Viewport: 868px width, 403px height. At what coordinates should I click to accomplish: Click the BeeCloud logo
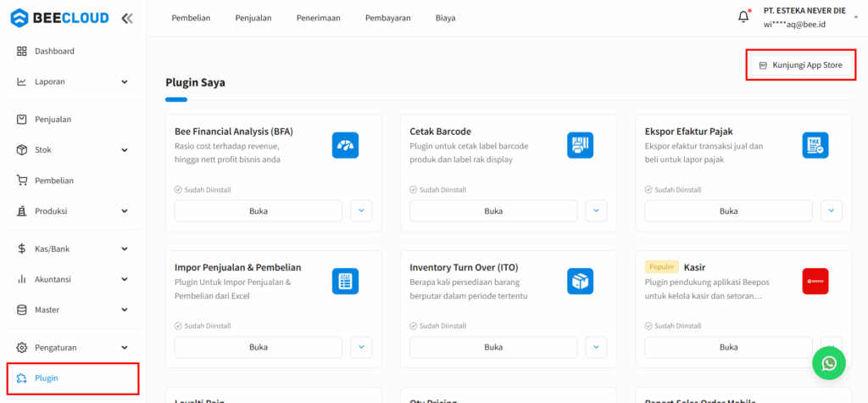coord(60,19)
